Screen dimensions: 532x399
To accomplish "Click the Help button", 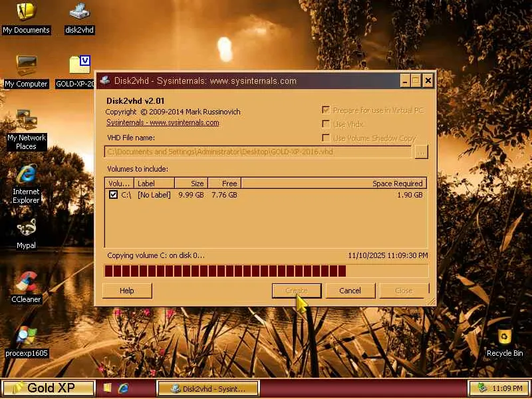I will coord(127,291).
